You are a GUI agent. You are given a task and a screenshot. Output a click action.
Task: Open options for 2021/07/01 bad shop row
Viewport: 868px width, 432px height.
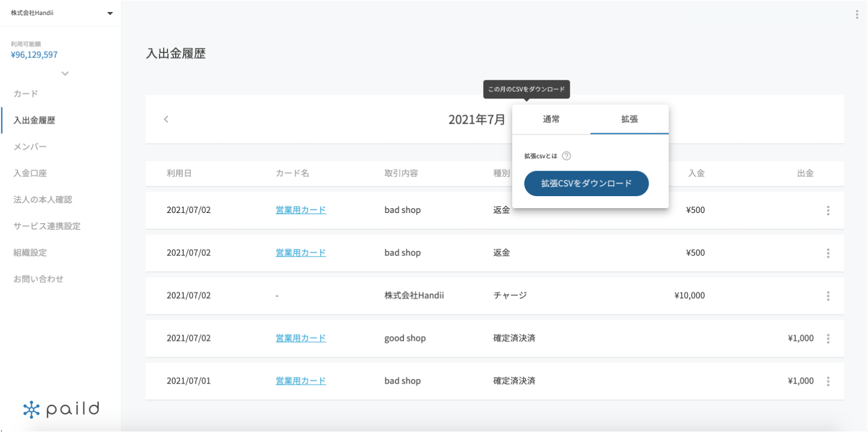coord(828,381)
